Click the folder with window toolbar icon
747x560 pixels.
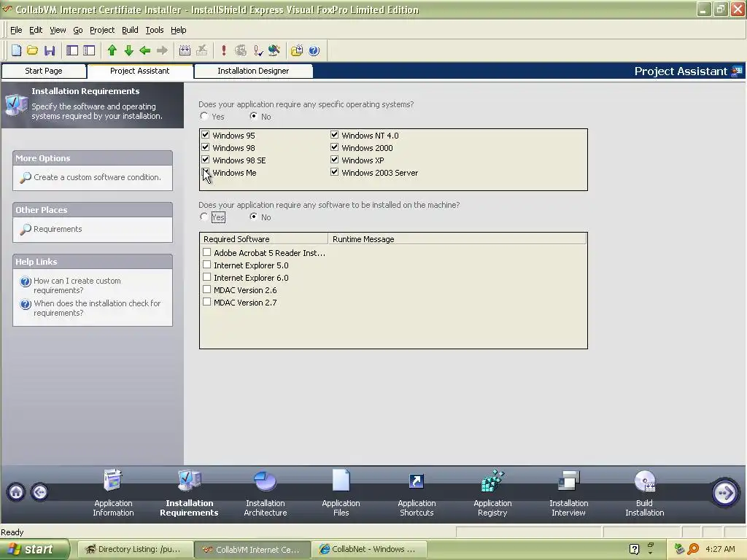[x=297, y=50]
